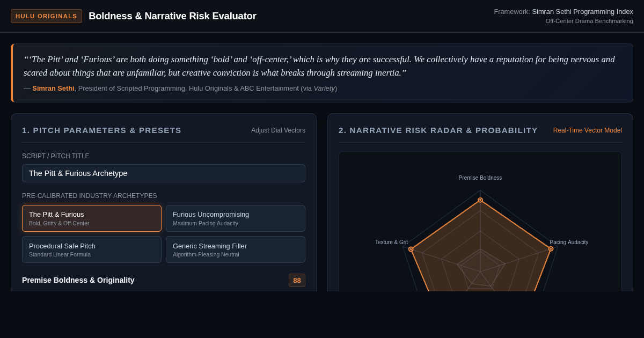Click the Pacing Audacity radar data point
Viewport: 644px width, 338px height.
pos(551,249)
